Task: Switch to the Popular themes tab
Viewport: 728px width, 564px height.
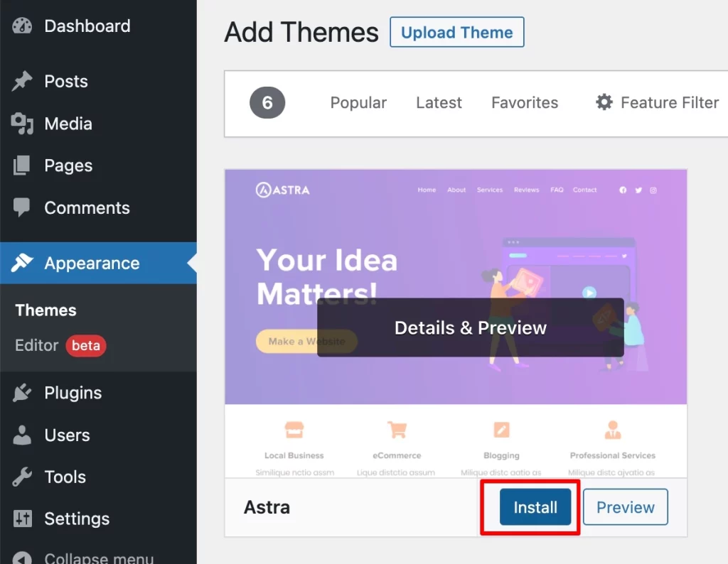Action: [x=358, y=102]
